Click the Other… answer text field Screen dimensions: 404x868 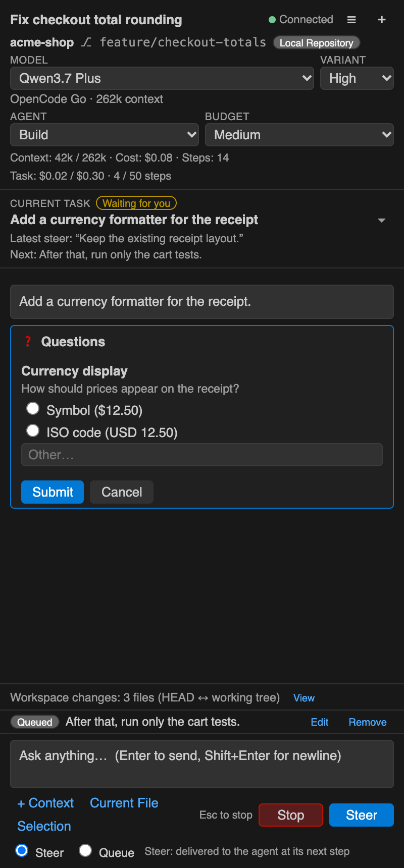click(202, 455)
